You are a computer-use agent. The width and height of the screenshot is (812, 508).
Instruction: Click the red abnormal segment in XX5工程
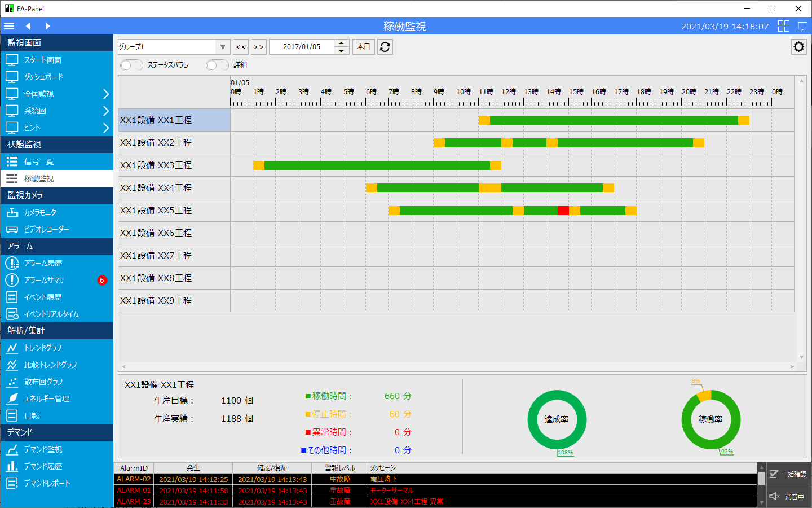coord(563,211)
